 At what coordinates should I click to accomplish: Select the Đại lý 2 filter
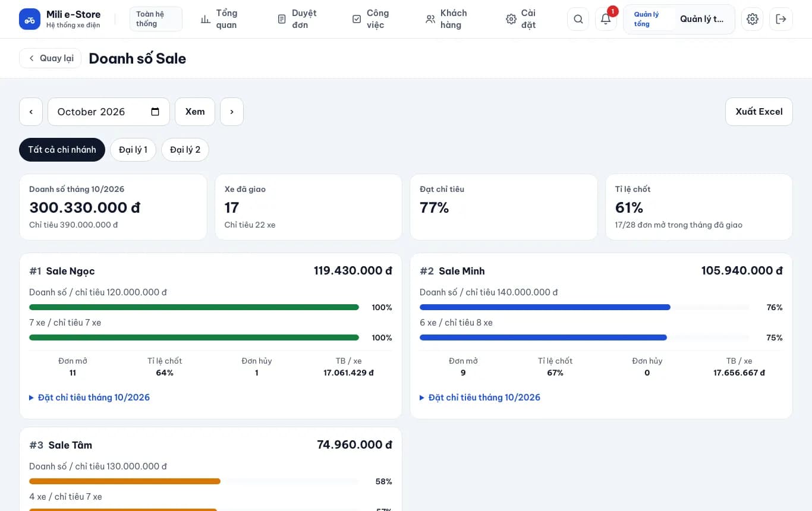pyautogui.click(x=185, y=150)
